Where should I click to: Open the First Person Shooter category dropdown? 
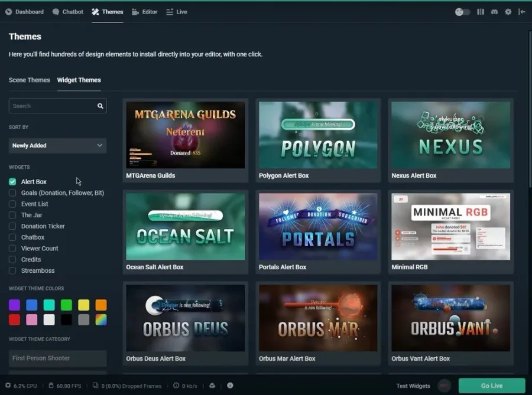(58, 358)
